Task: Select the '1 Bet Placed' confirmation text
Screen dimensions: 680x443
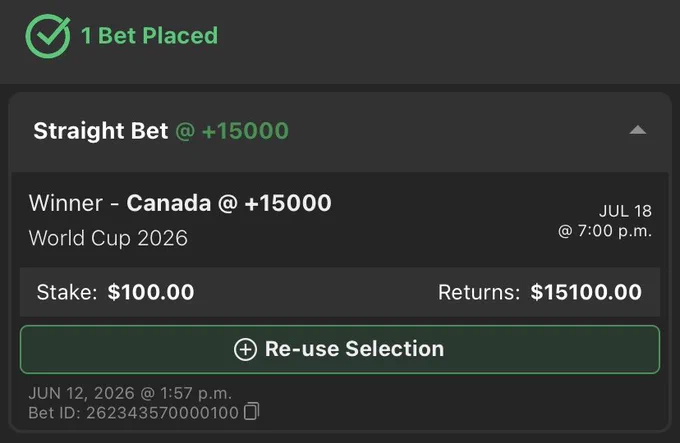Action: [x=149, y=36]
